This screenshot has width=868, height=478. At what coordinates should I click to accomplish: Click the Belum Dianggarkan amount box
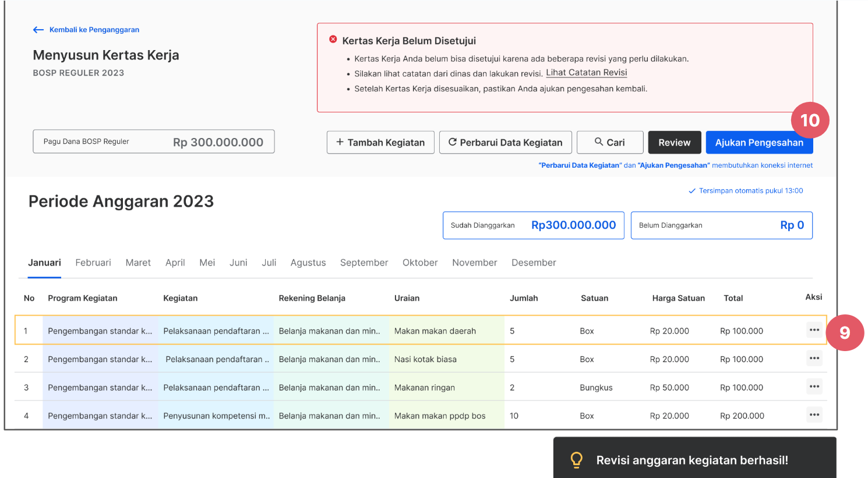click(722, 225)
